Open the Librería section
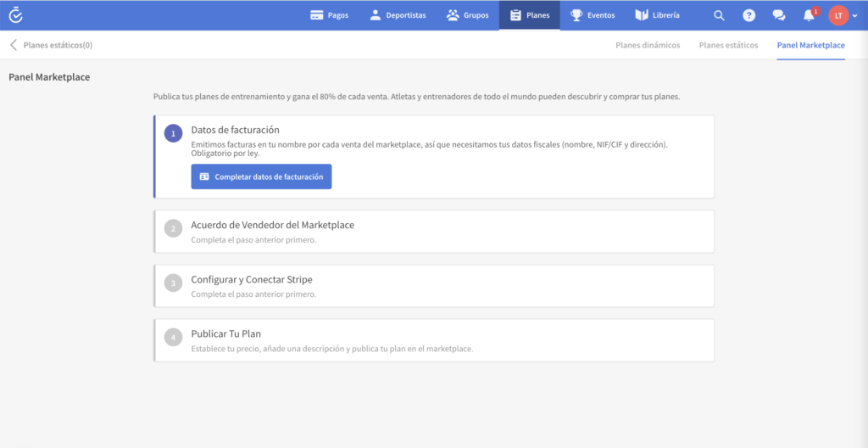This screenshot has width=868, height=448. [657, 15]
